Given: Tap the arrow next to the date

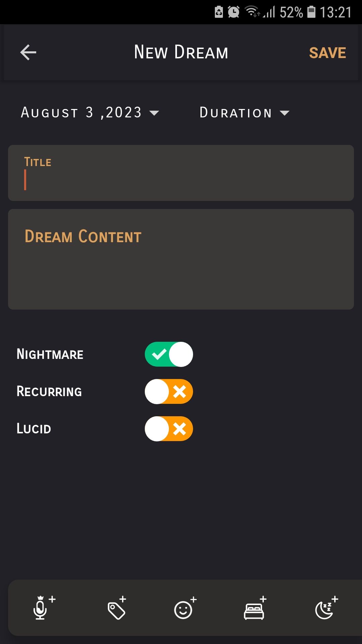Looking at the screenshot, I should tap(155, 113).
